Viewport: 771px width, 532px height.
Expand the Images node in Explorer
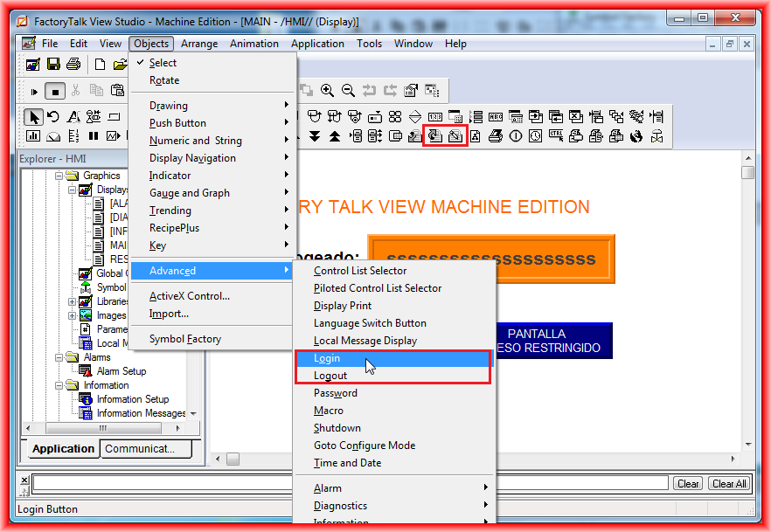click(73, 315)
